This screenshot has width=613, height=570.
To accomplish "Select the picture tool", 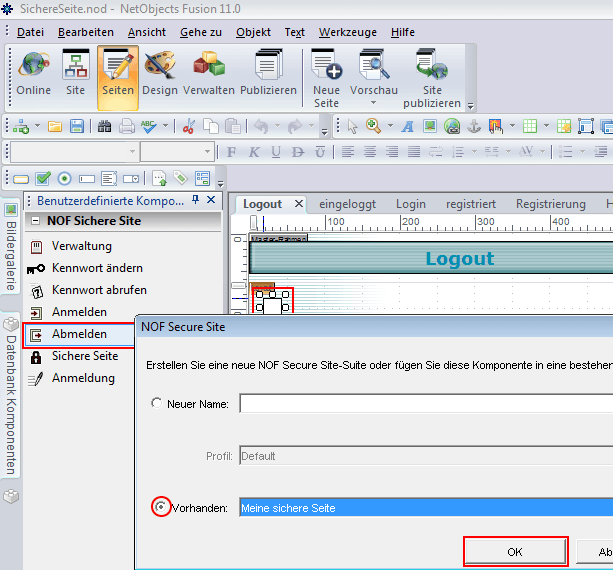I will (x=430, y=126).
